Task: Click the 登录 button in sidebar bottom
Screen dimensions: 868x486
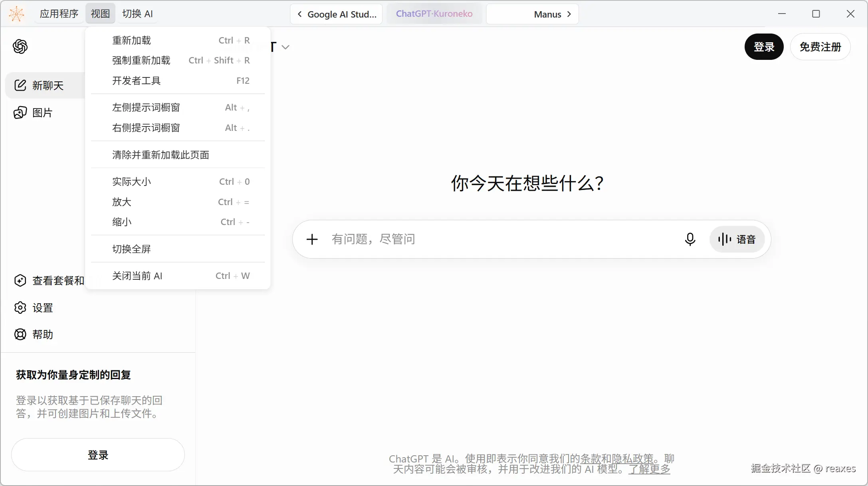Action: coord(98,455)
